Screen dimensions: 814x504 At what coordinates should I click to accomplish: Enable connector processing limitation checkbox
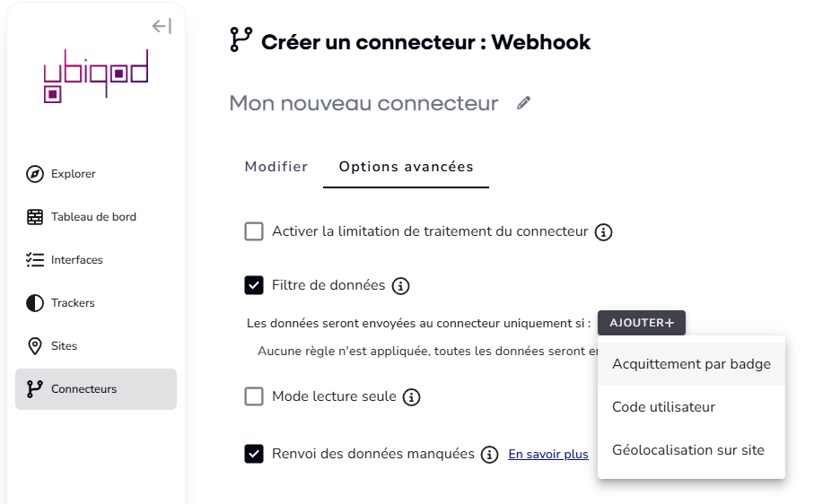254,231
